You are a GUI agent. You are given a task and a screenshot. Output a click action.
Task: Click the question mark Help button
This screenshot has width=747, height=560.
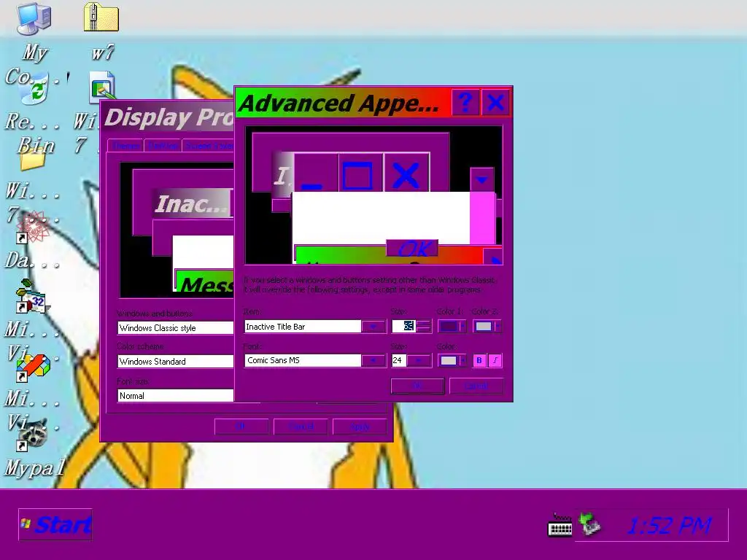pos(465,102)
